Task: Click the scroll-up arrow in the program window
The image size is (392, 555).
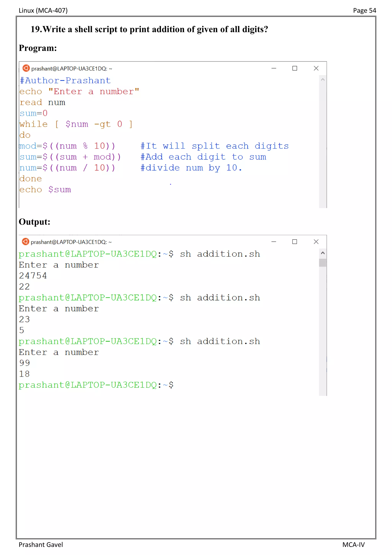Action: [323, 80]
